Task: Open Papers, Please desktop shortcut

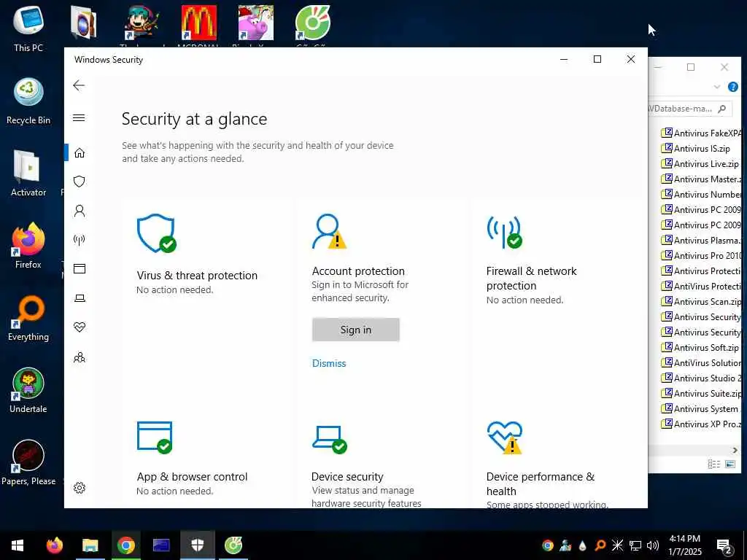Action: pos(28,463)
